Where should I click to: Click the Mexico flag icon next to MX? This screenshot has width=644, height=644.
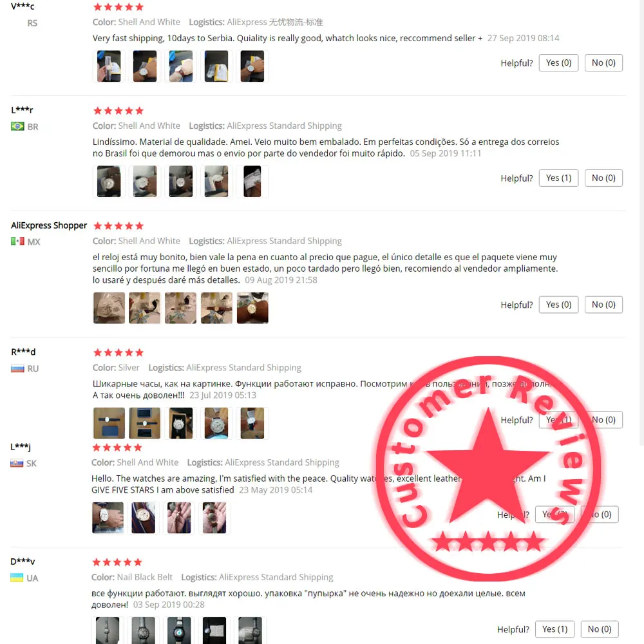pos(17,241)
